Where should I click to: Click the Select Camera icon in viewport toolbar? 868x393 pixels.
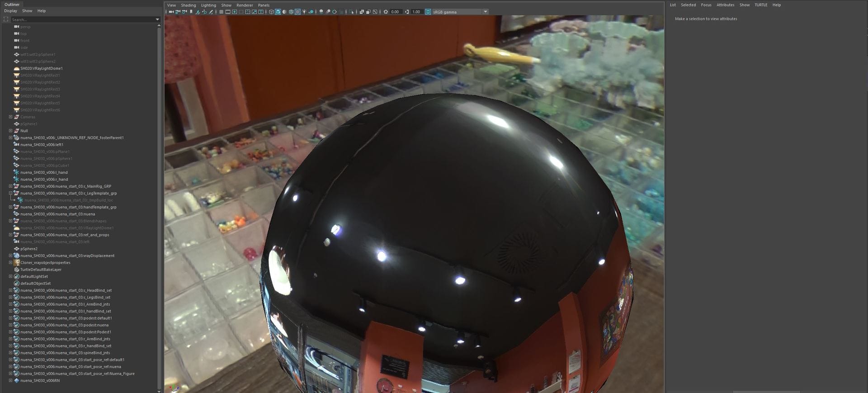coord(171,12)
